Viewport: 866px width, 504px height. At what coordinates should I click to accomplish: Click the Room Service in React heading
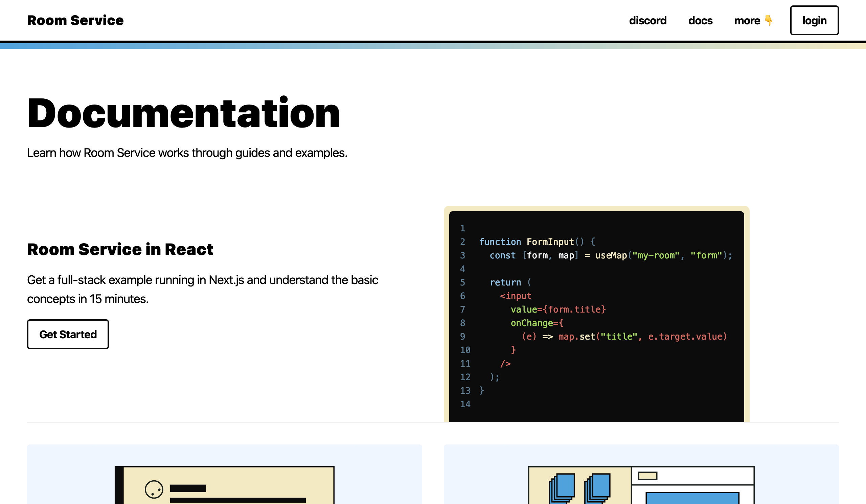[x=120, y=249]
